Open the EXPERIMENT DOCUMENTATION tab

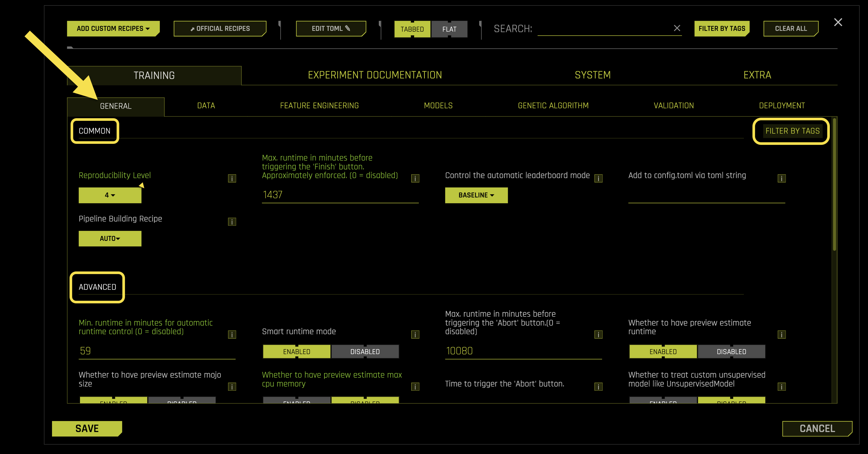click(x=375, y=75)
